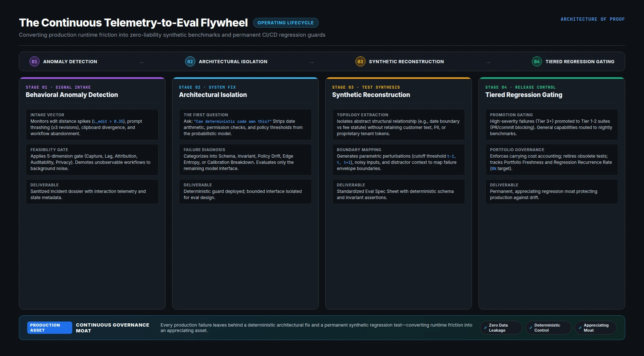Click the PRODUCTION ASSET badge
The height and width of the screenshot is (356, 644).
coord(49,328)
